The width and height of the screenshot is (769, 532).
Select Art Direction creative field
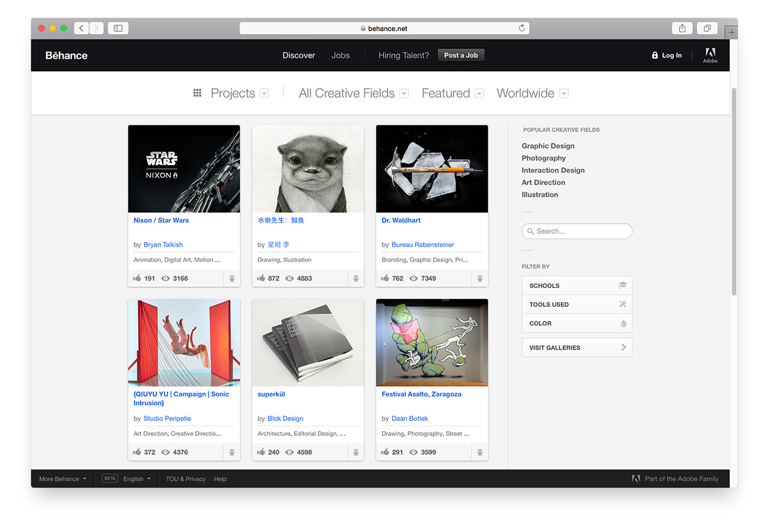coord(543,183)
